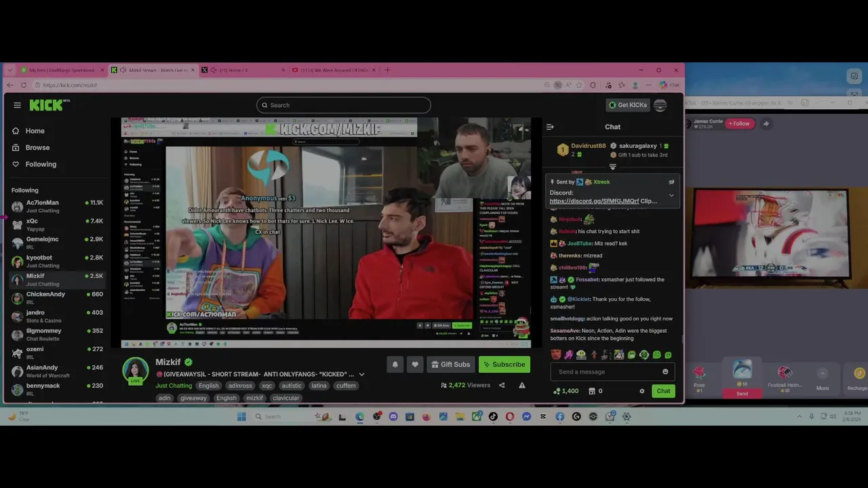Send the selected gift
868x488 pixels.
tap(742, 394)
